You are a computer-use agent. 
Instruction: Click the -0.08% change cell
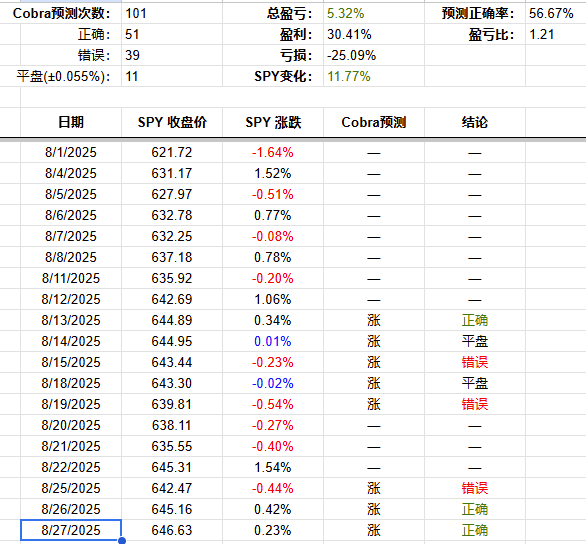tap(273, 236)
